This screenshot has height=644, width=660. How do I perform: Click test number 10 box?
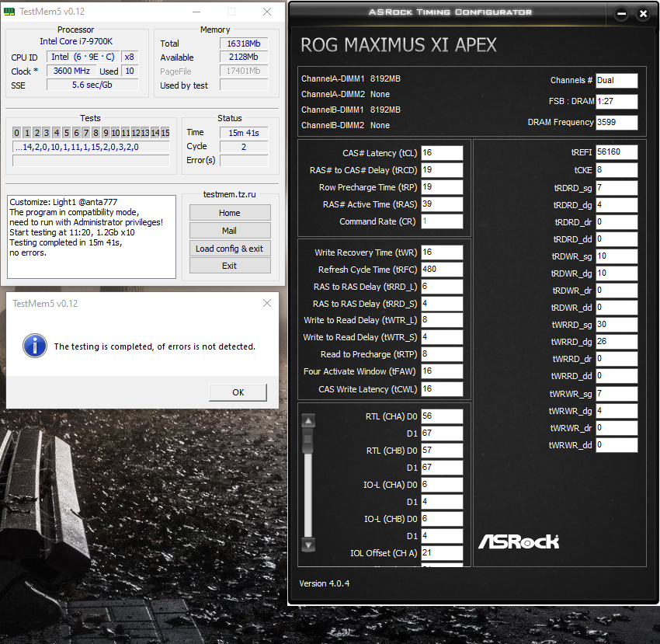pos(116,133)
